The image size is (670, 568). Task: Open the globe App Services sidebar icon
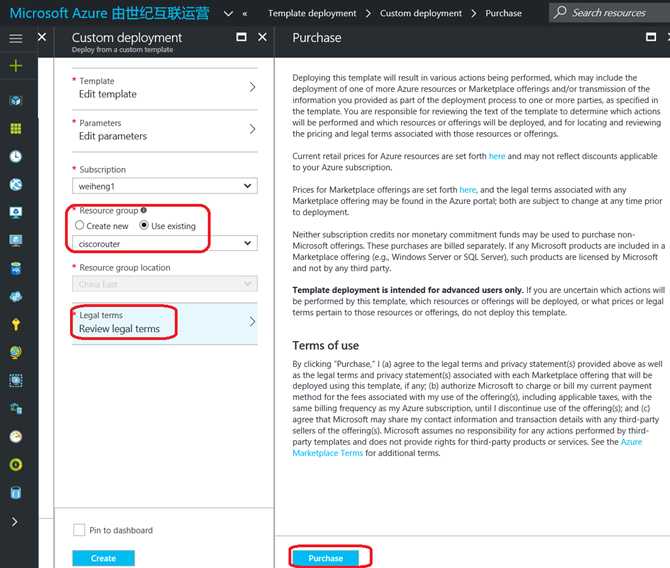tap(16, 185)
